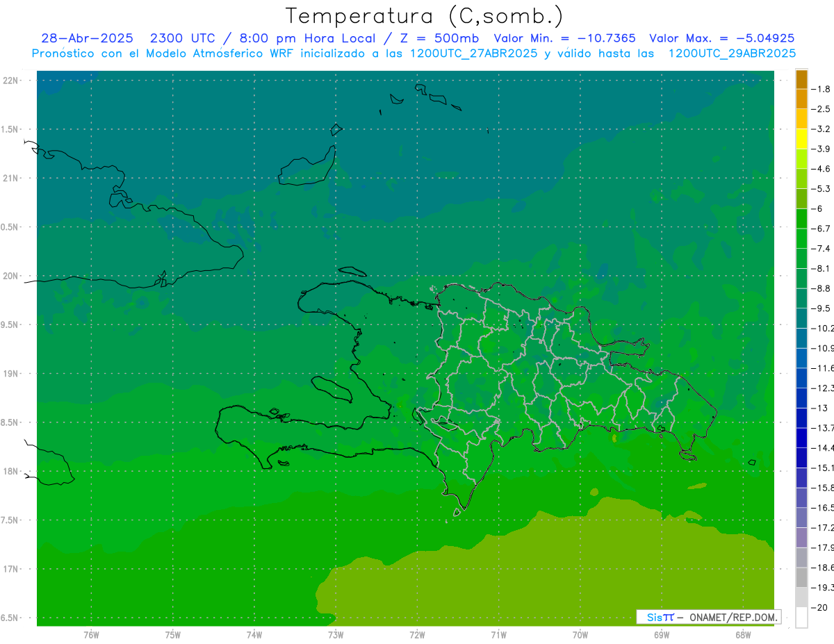This screenshot has width=834, height=644.
Task: Click the '17N' latitude axis label
Action: 10,569
